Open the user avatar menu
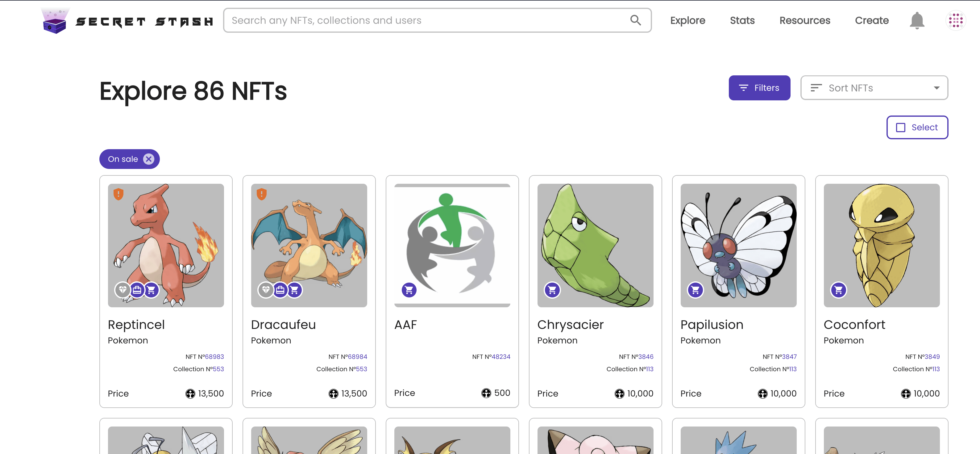 pyautogui.click(x=955, y=21)
